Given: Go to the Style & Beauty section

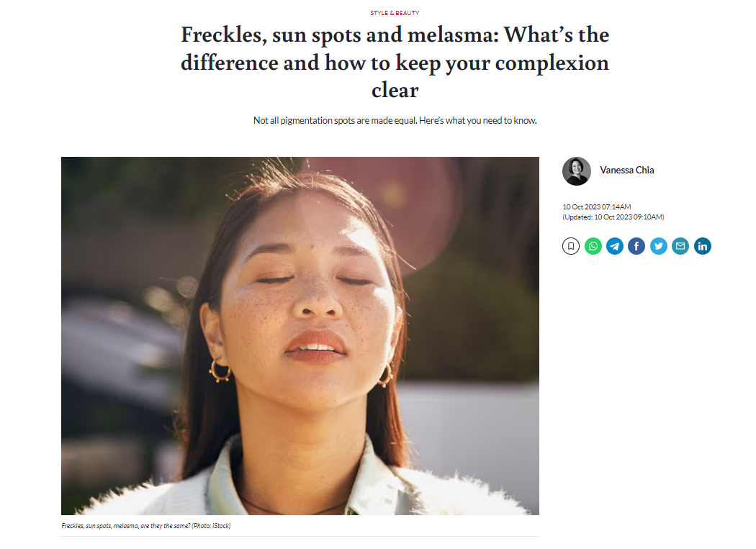Looking at the screenshot, I should pos(395,13).
